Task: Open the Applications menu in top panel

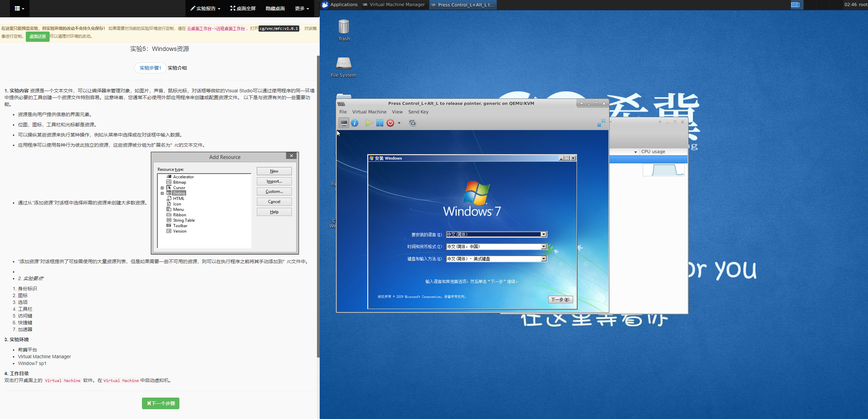Action: click(340, 5)
